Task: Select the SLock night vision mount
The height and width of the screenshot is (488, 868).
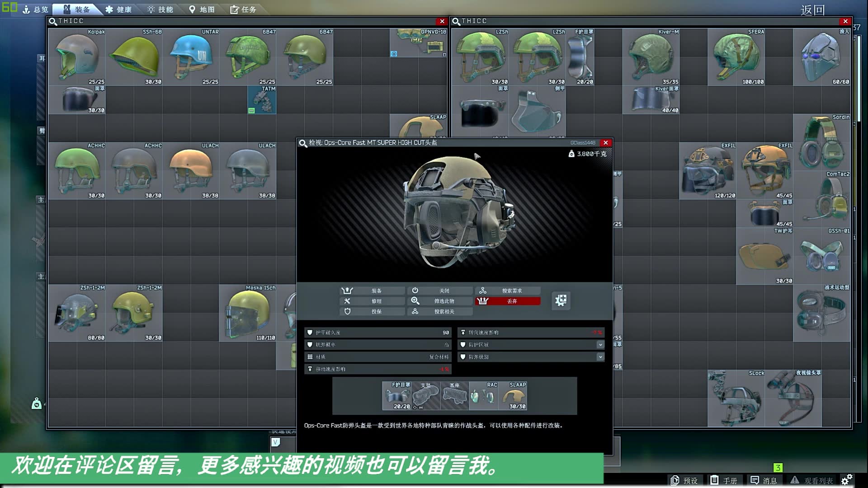Action: pyautogui.click(x=736, y=398)
